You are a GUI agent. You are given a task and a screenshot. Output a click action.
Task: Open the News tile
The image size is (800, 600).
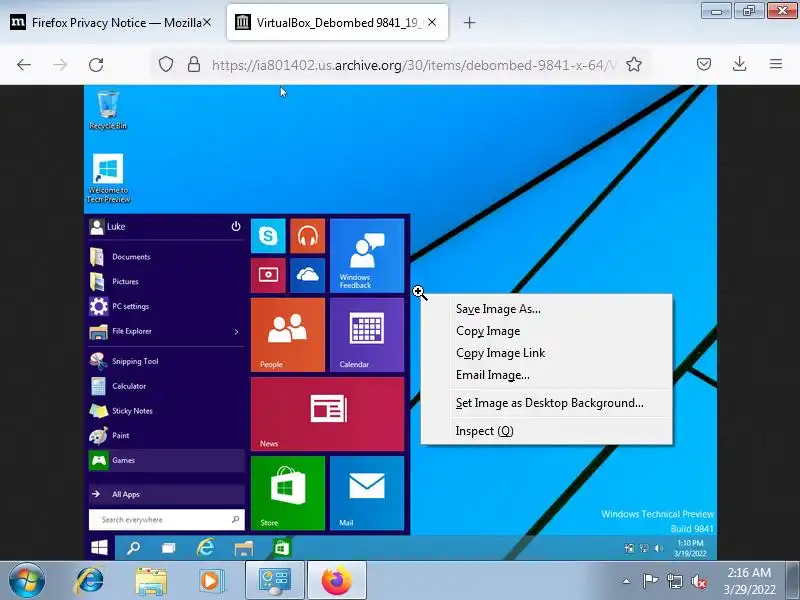tap(328, 414)
